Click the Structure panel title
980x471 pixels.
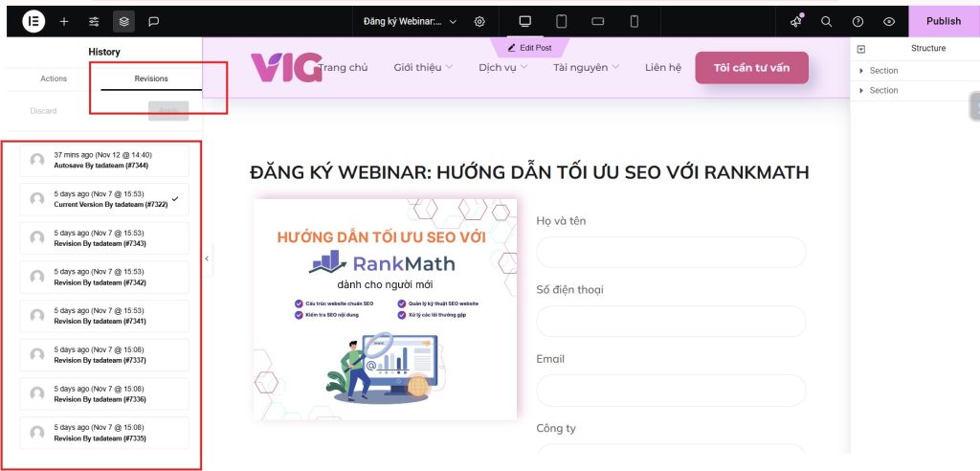tap(928, 48)
